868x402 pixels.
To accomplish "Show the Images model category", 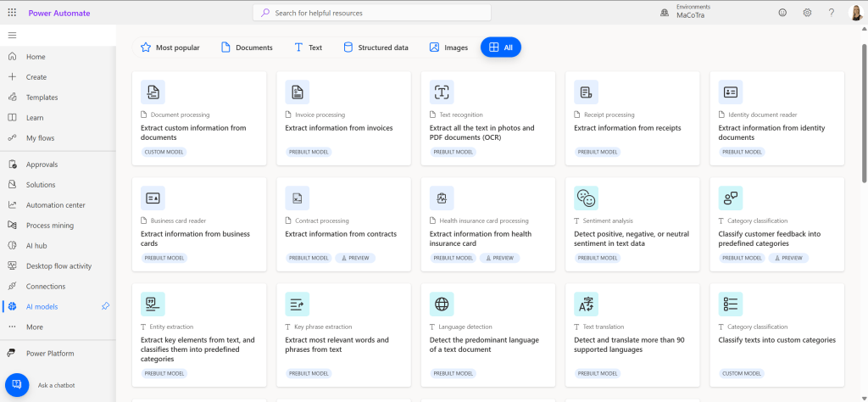I will 448,47.
